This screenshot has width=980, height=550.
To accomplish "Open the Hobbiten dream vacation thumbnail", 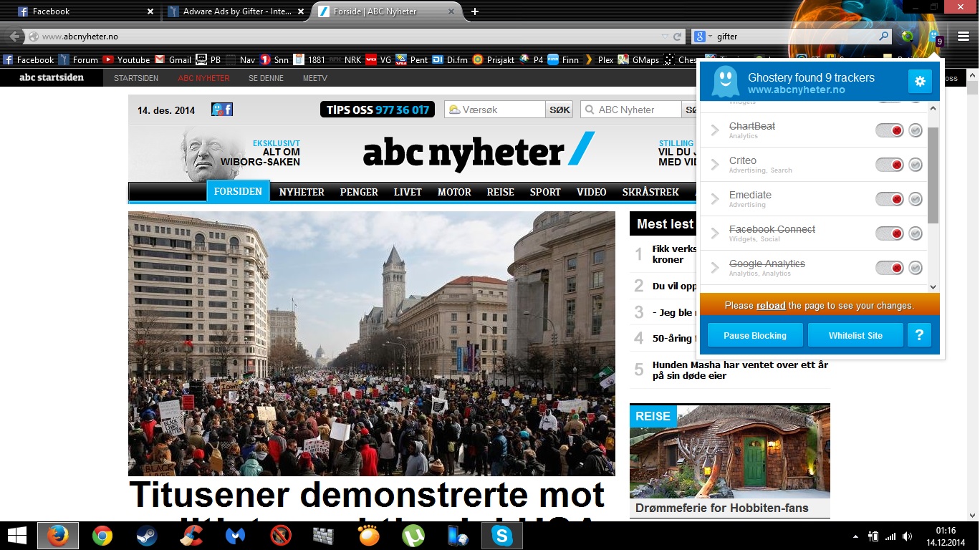I will (x=730, y=451).
